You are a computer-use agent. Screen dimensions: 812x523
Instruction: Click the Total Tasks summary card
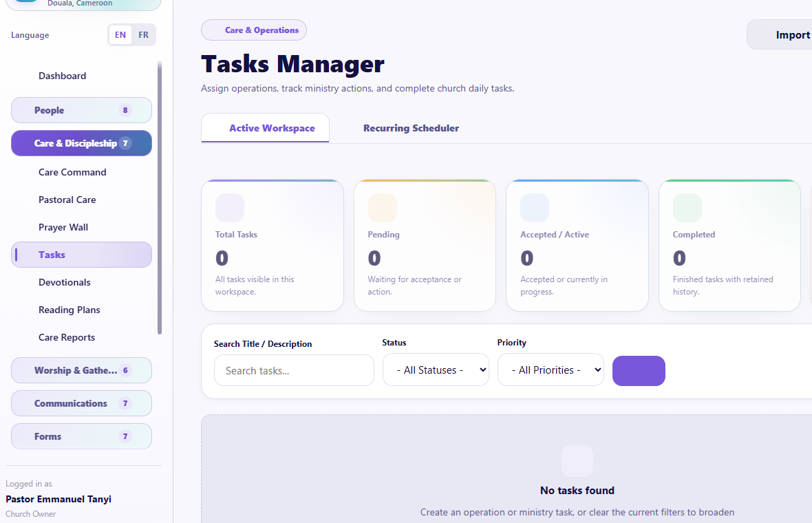[273, 246]
